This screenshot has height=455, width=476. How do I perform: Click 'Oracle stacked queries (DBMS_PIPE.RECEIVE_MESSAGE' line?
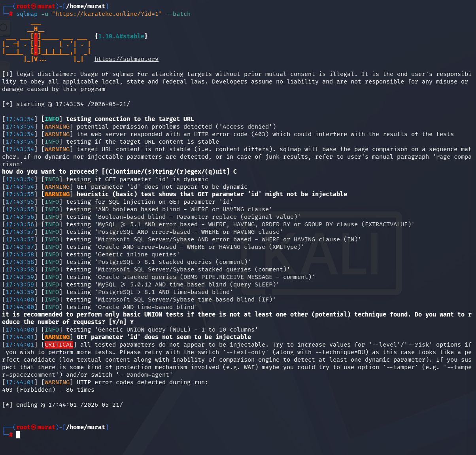tap(159, 277)
